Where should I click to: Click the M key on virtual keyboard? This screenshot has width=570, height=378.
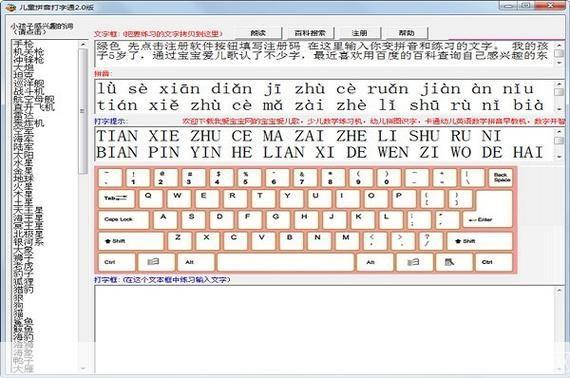tap(348, 241)
